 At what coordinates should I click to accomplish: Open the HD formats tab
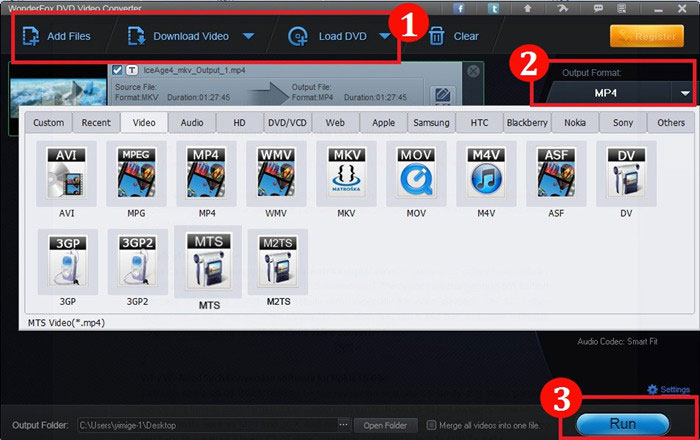pyautogui.click(x=240, y=123)
